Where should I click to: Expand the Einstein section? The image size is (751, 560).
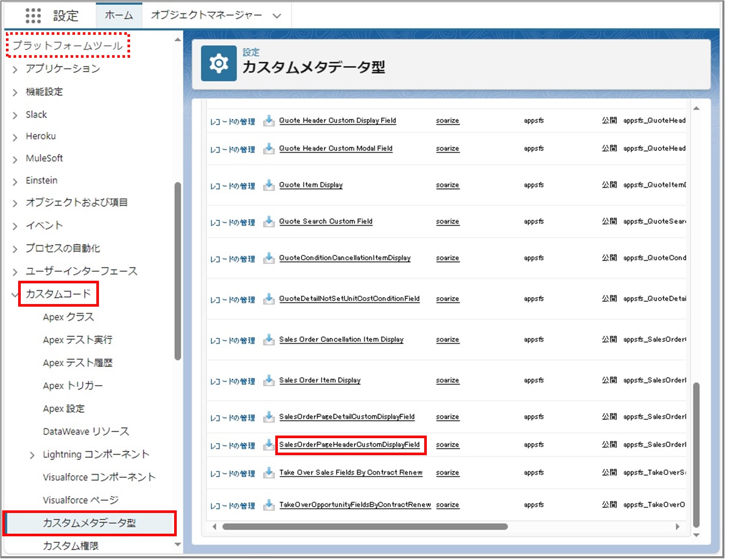pyautogui.click(x=15, y=181)
